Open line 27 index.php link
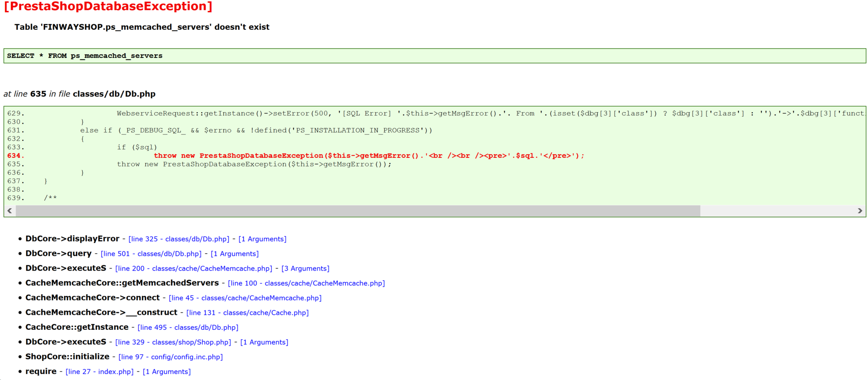 click(100, 371)
